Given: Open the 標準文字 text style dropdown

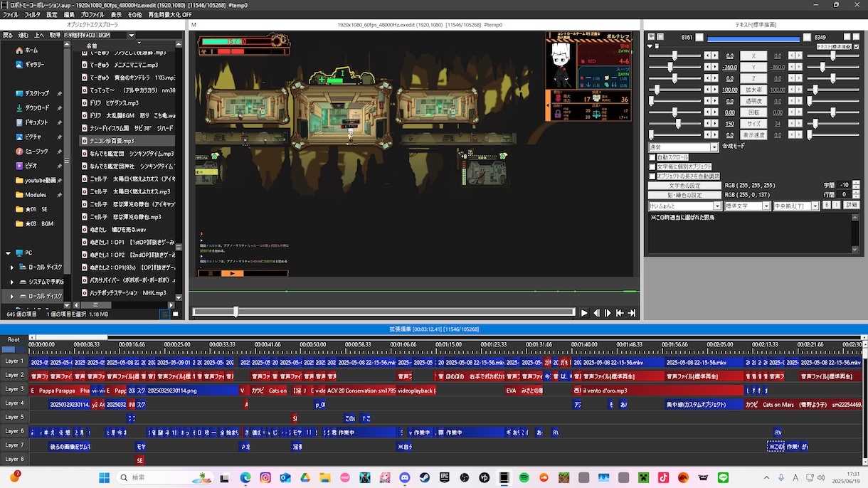Looking at the screenshot, I should pos(747,206).
